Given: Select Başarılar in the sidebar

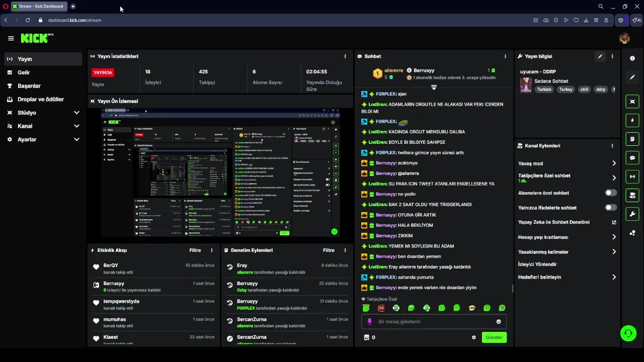Looking at the screenshot, I should coord(43,86).
